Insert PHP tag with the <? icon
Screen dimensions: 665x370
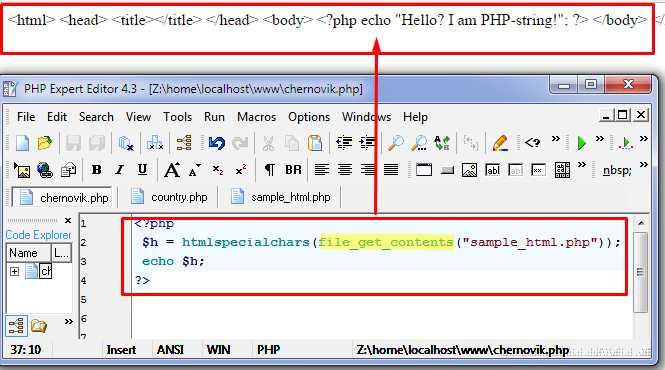[x=532, y=143]
